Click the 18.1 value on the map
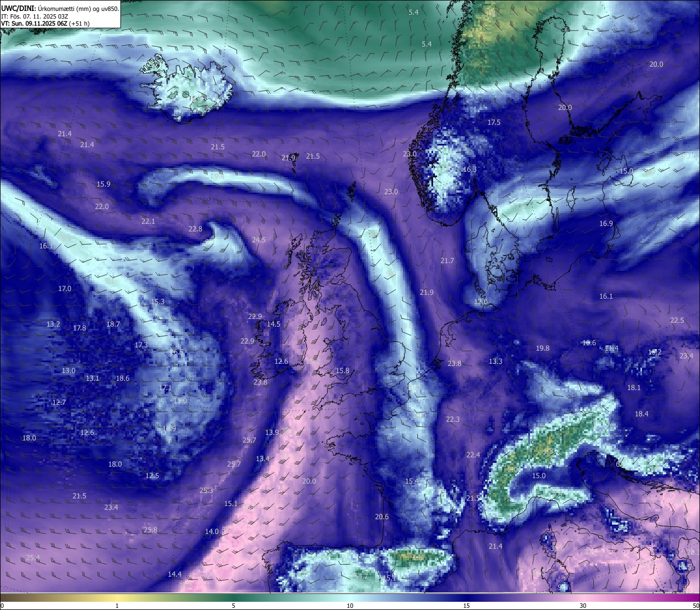 (x=634, y=388)
